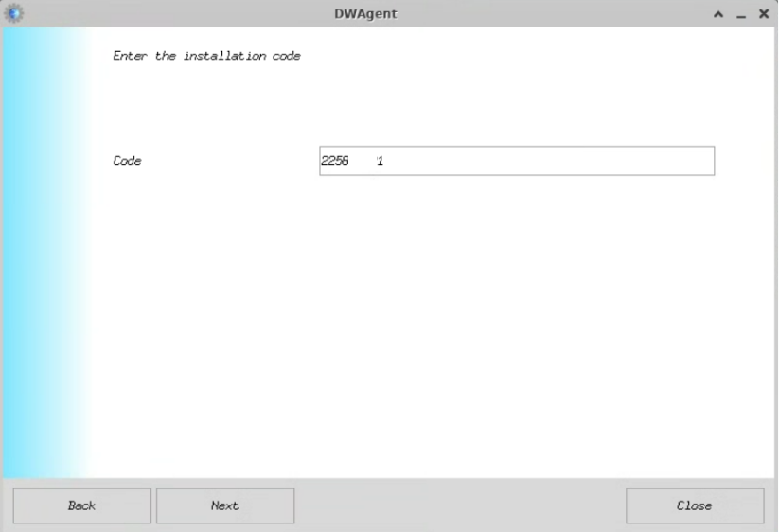
Task: Maximize the DWAgent window with the up arrow
Action: 718,14
